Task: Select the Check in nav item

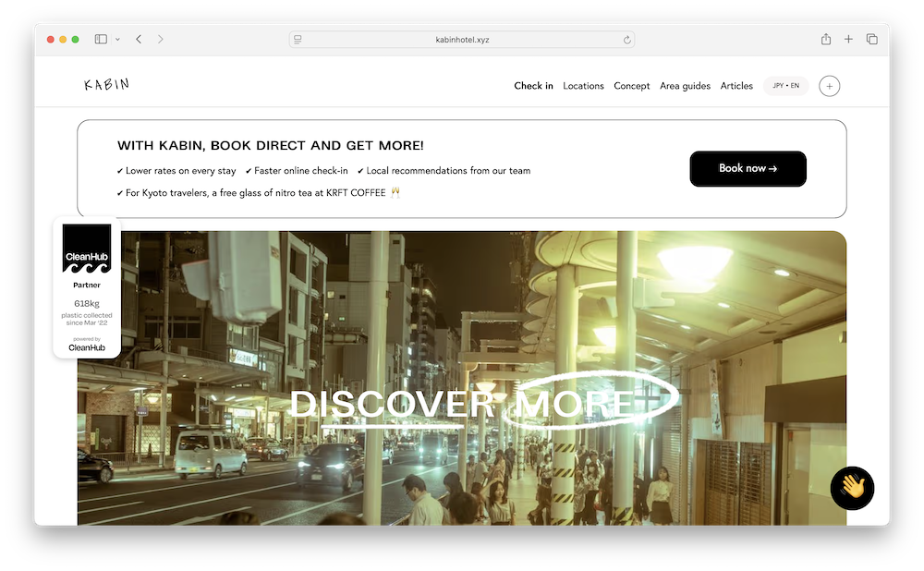Action: pos(533,86)
